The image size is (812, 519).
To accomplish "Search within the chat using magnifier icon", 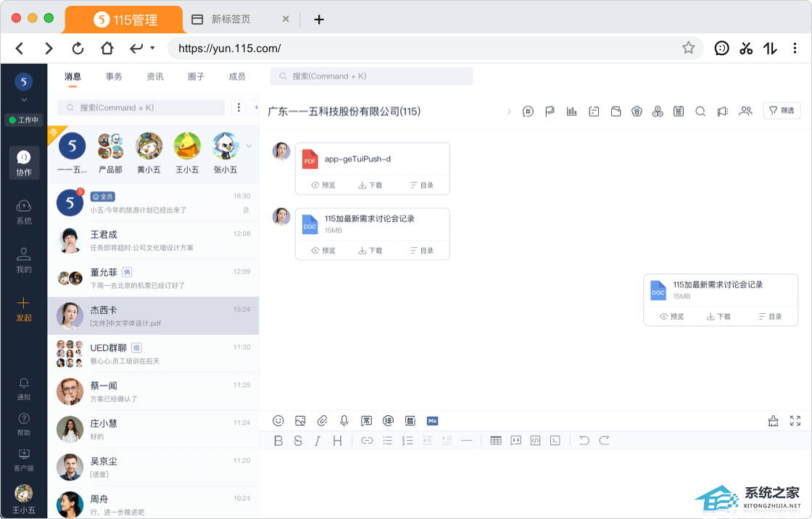I will point(700,112).
